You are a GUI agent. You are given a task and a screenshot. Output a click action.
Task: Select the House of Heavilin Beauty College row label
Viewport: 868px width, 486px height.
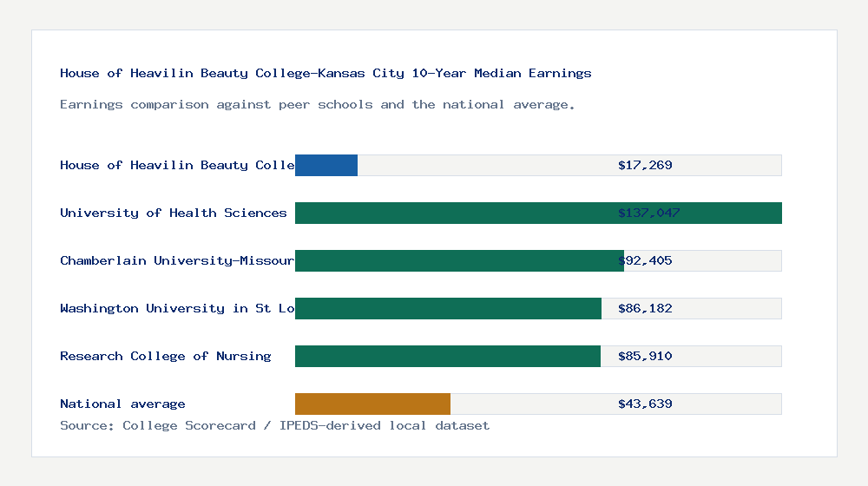177,165
